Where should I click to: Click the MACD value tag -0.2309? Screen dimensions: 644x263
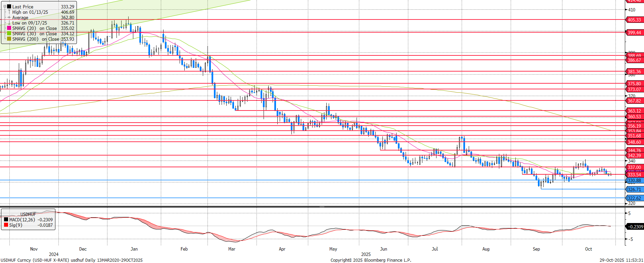635,227
